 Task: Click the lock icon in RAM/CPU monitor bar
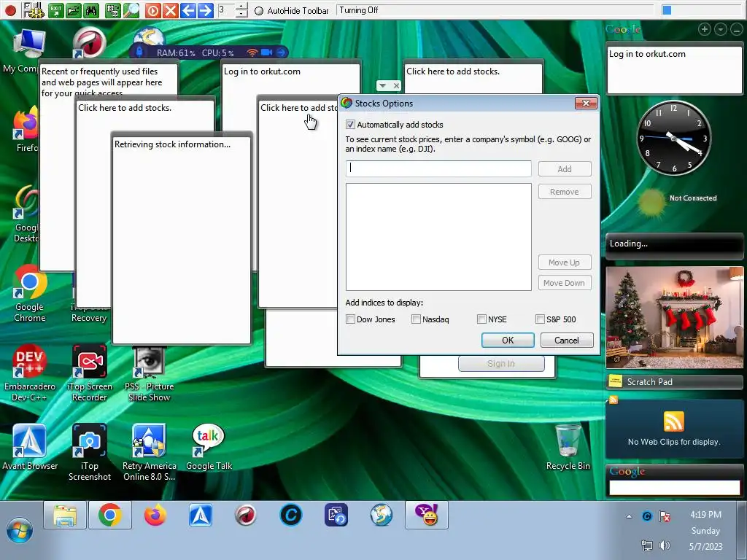coord(139,52)
